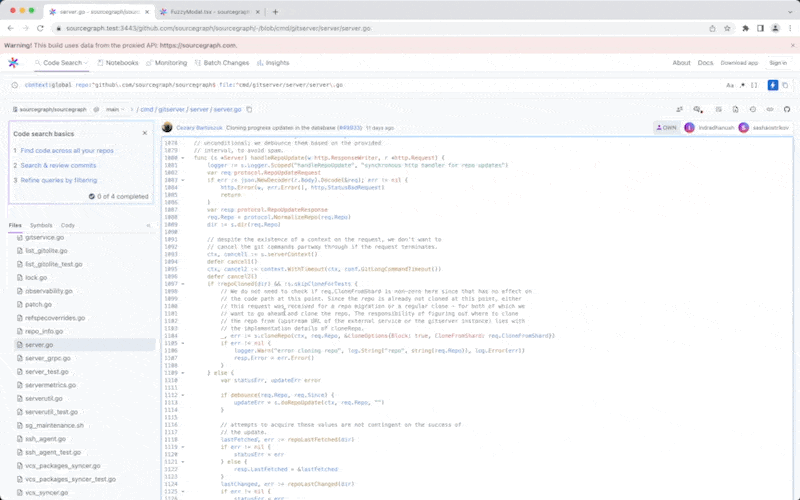The height and width of the screenshot is (500, 800).
Task: Collapse code fold at line 1119
Action: click(x=183, y=447)
